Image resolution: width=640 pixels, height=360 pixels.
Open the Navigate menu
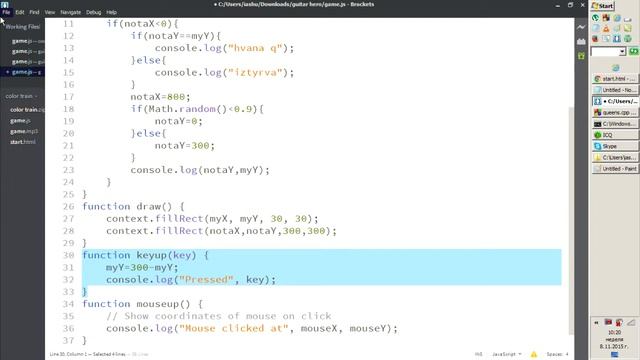click(x=71, y=12)
